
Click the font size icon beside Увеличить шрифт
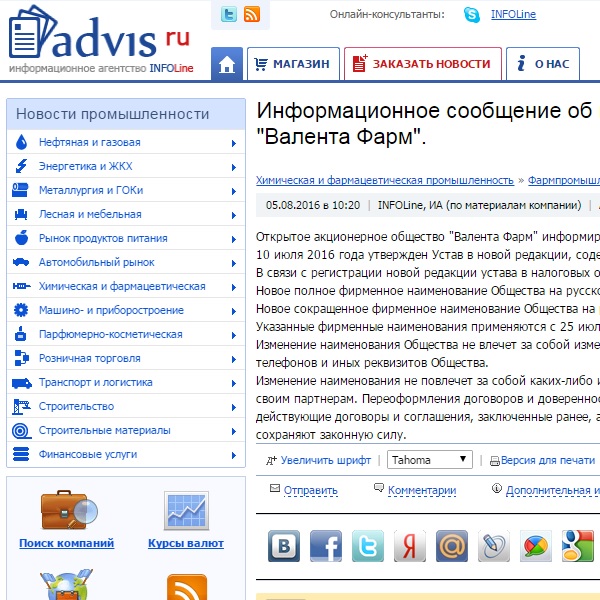271,460
